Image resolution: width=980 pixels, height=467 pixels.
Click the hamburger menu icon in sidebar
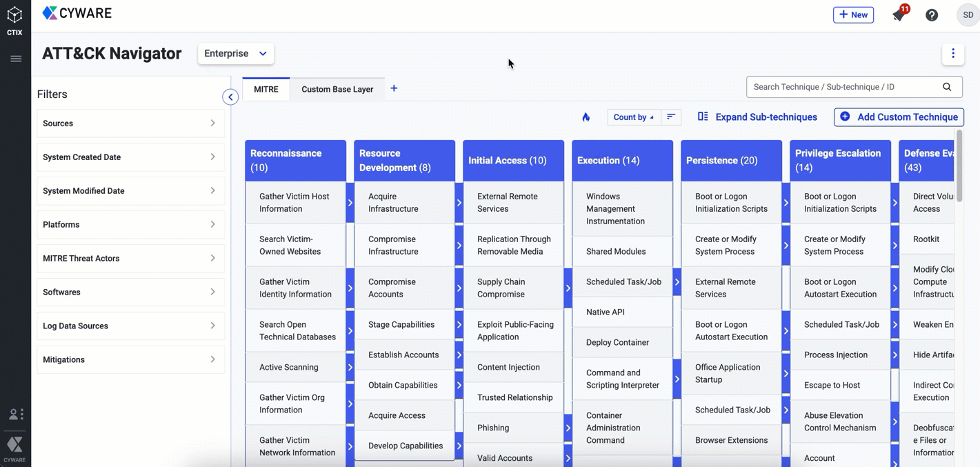point(16,59)
